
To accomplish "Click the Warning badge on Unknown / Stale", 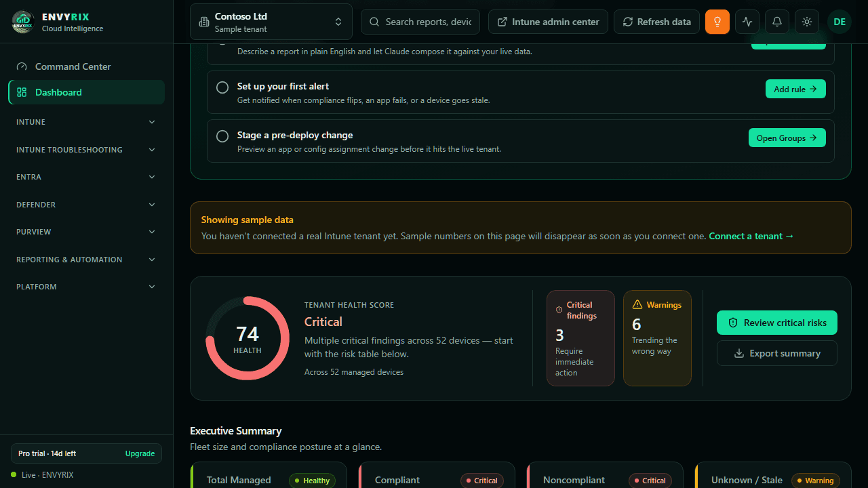I will [x=816, y=481].
